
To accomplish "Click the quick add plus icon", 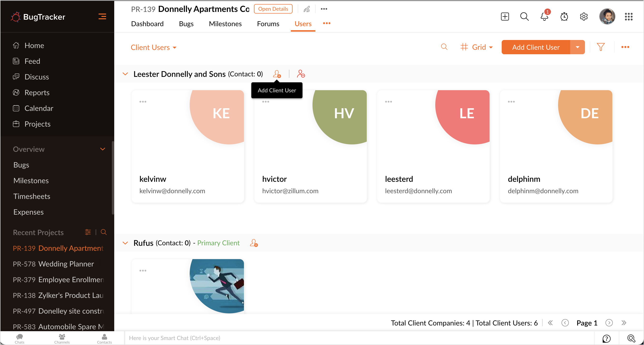I will coord(505,17).
